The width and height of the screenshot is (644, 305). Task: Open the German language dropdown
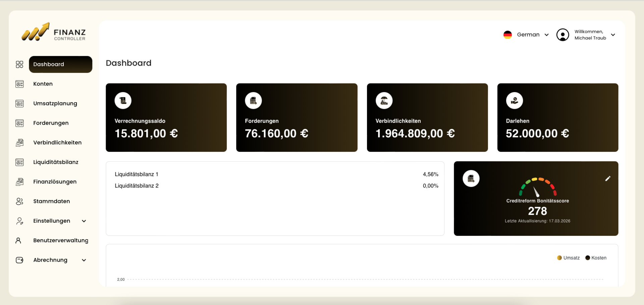point(526,35)
